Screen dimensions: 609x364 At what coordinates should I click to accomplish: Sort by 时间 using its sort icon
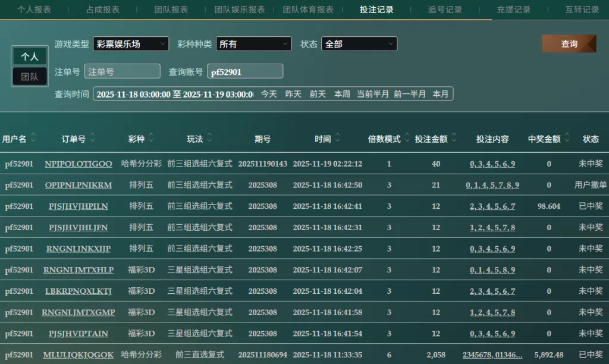click(x=338, y=139)
